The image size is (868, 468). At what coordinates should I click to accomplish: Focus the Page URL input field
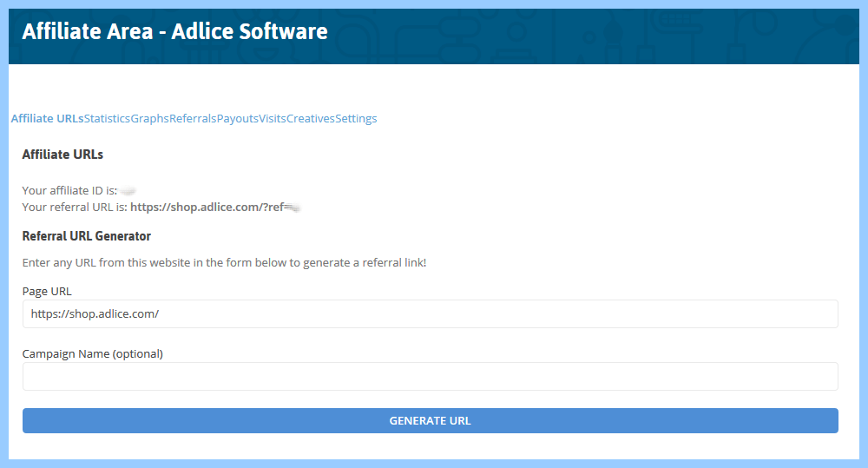click(x=430, y=314)
